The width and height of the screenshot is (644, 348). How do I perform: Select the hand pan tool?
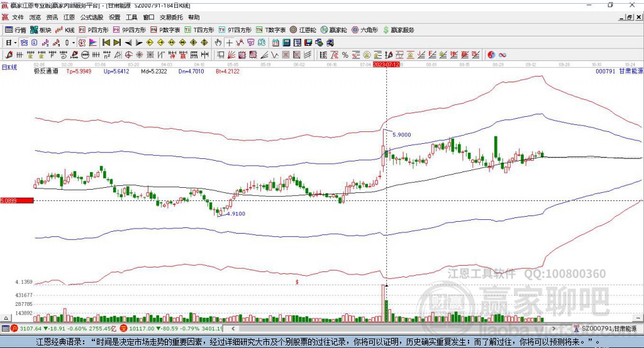218,43
